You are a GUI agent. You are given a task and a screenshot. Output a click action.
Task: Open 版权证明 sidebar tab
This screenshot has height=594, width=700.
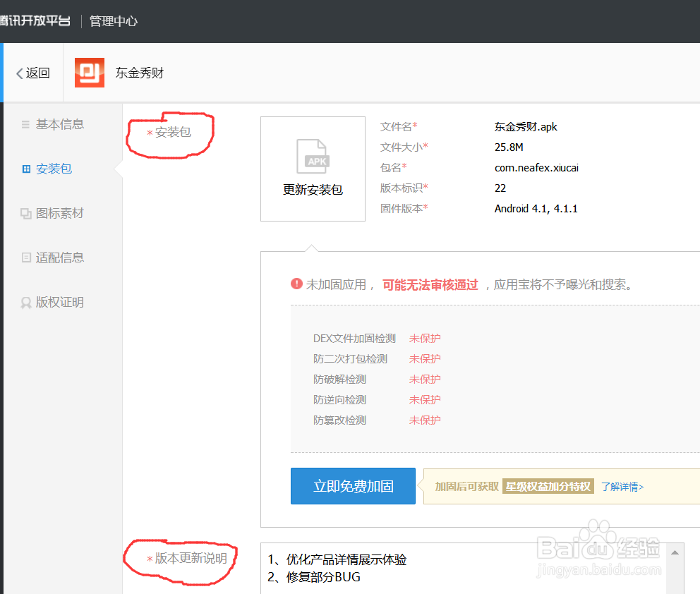coord(60,303)
